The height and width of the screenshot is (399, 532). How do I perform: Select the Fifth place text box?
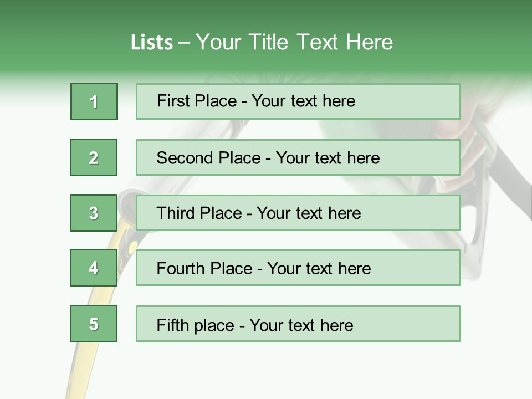298,324
